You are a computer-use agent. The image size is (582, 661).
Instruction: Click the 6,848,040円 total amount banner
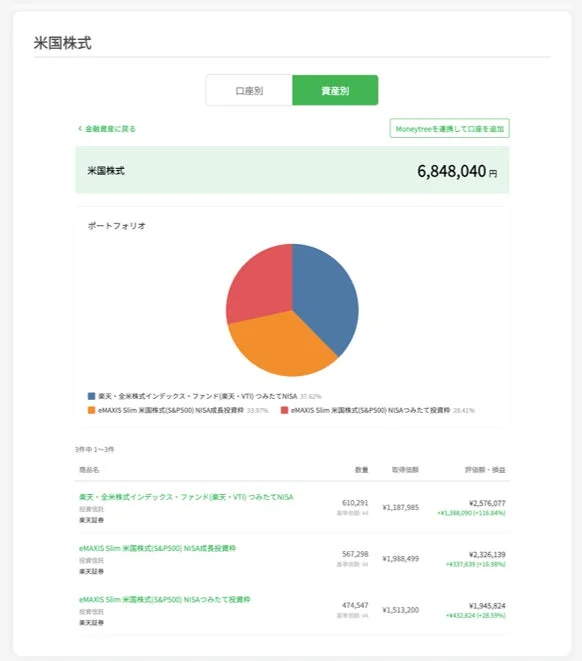(x=292, y=170)
